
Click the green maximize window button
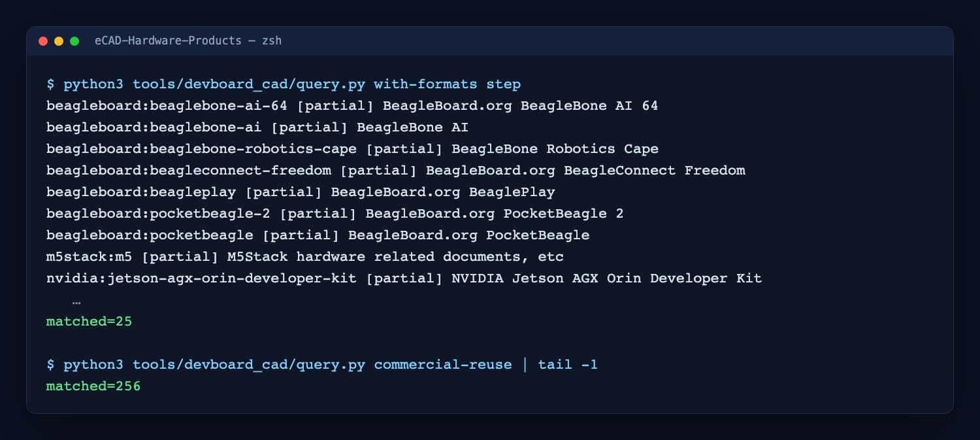pos(74,41)
